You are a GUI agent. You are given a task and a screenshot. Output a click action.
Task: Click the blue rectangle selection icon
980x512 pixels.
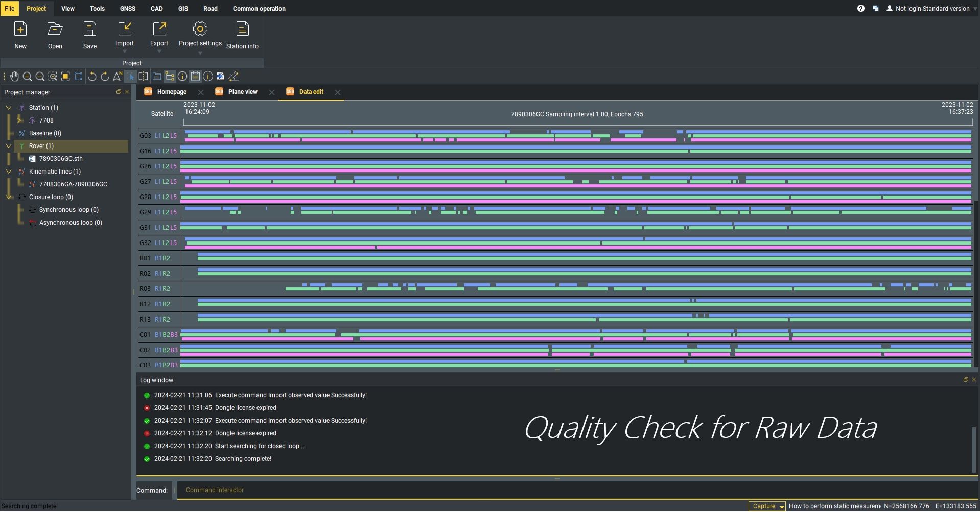tap(78, 77)
